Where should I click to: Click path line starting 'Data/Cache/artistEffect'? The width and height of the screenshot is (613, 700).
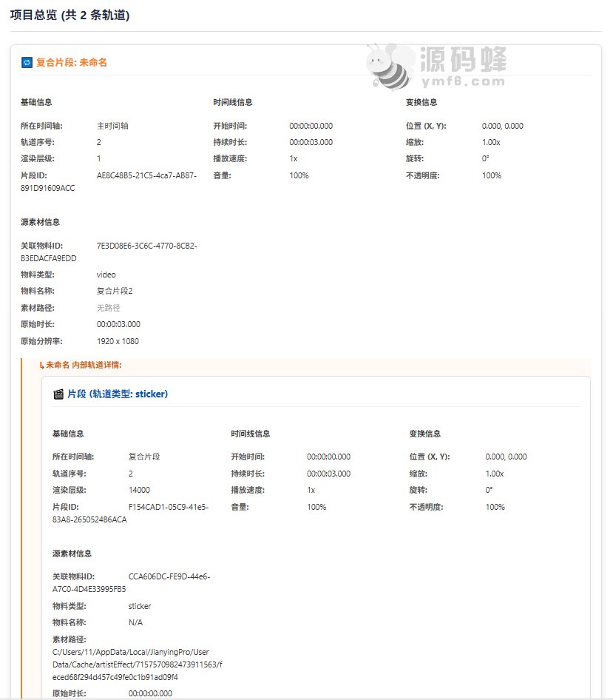point(138,664)
